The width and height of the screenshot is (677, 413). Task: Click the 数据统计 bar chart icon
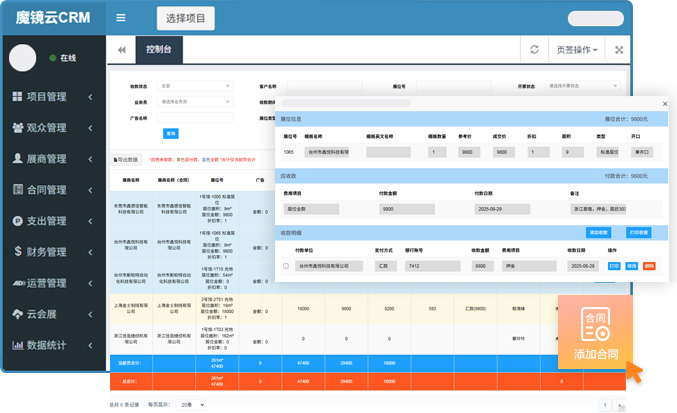[x=17, y=345]
